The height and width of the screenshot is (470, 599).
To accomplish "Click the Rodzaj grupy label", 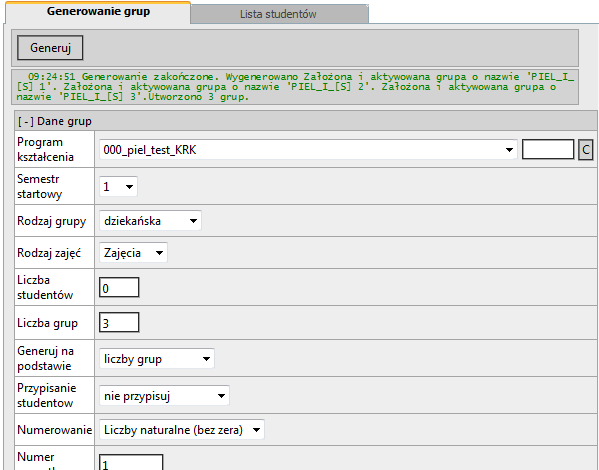I will coord(52,221).
